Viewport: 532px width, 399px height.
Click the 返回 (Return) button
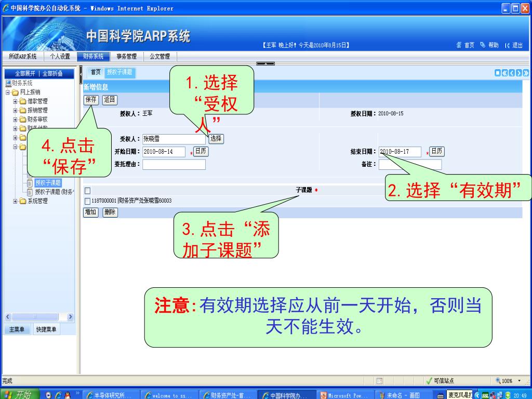pyautogui.click(x=110, y=100)
